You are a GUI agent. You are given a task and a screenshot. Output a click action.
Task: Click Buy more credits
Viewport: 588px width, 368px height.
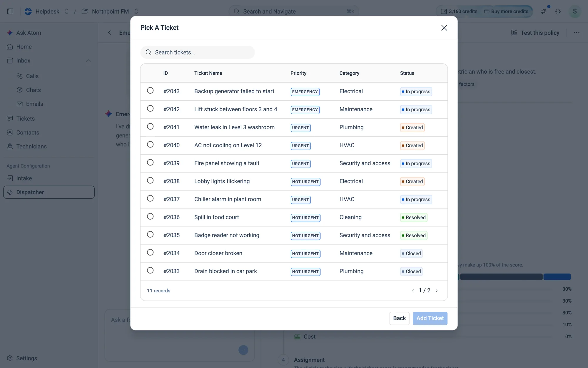click(x=506, y=11)
